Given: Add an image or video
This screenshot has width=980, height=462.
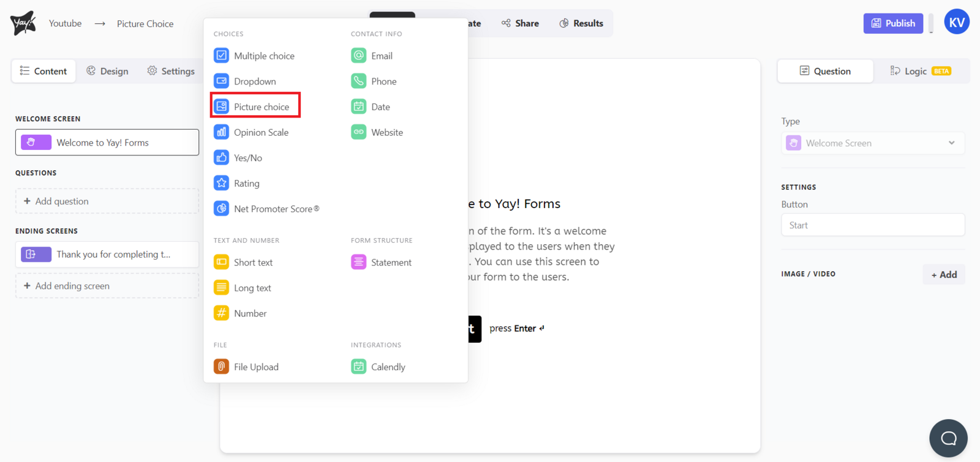Looking at the screenshot, I should point(943,274).
